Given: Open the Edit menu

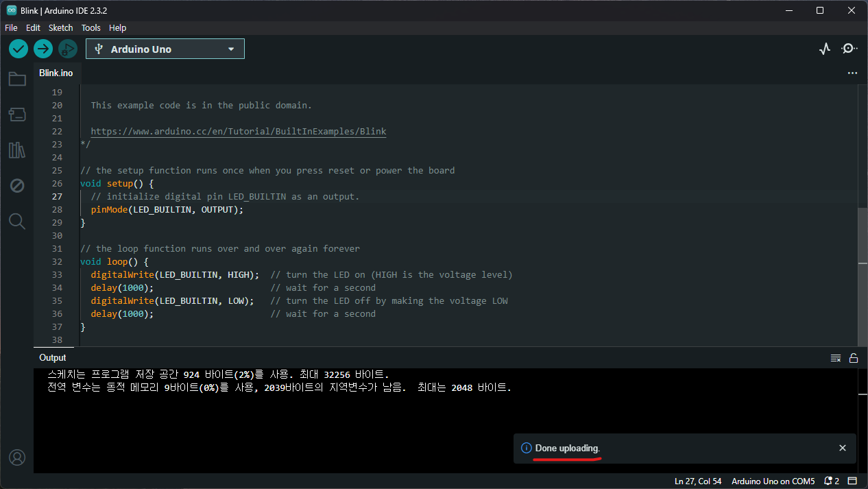Looking at the screenshot, I should tap(33, 28).
